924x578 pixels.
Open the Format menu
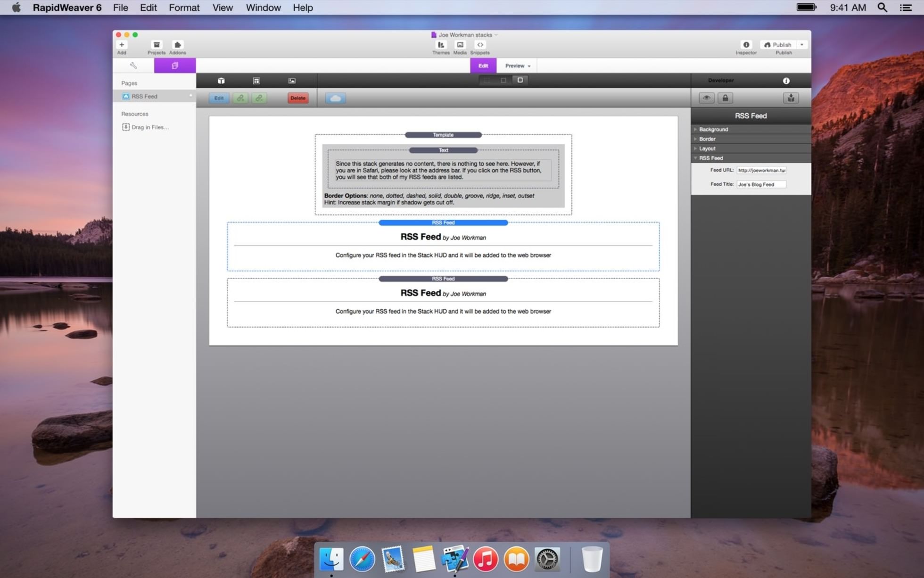click(x=184, y=8)
